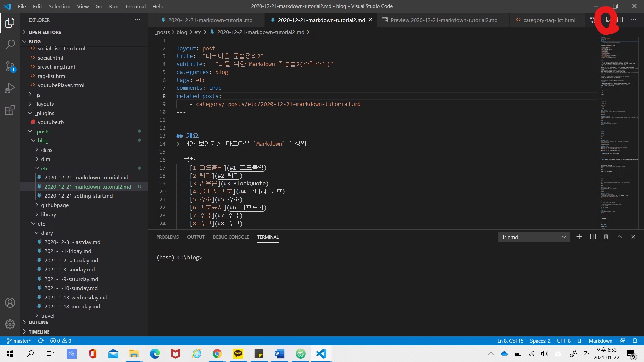Image resolution: width=644 pixels, height=362 pixels.
Task: Split the editor right
Action: point(620,20)
